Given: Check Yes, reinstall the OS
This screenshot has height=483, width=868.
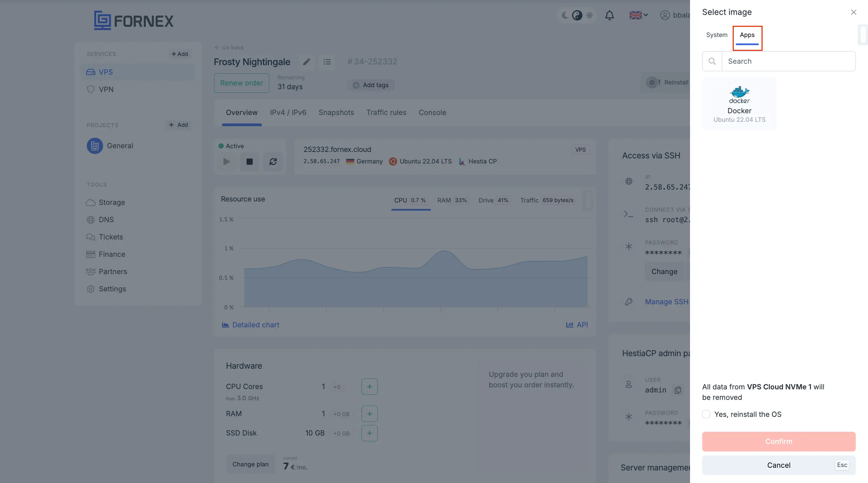Looking at the screenshot, I should pyautogui.click(x=706, y=414).
